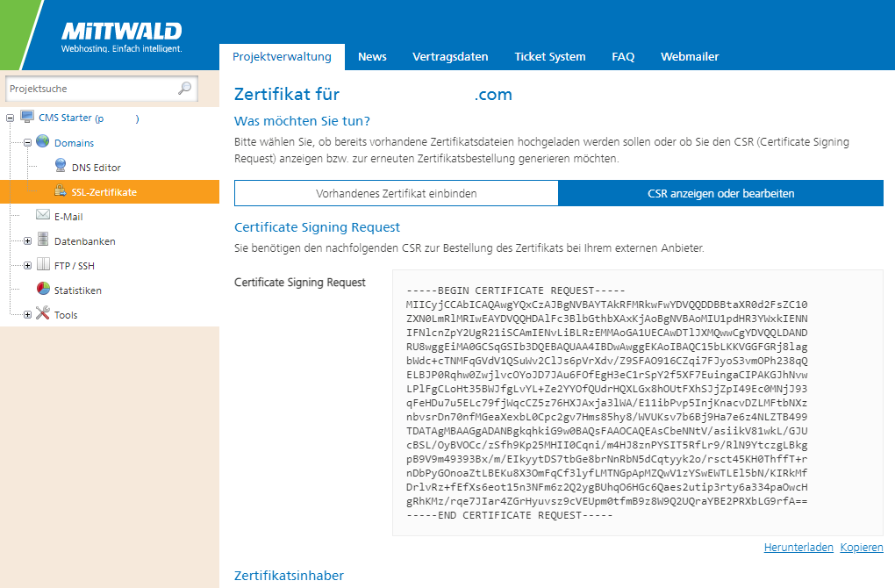Viewport: 895px width, 588px height.
Task: Select Domains in the sidebar tree
Action: tap(75, 143)
